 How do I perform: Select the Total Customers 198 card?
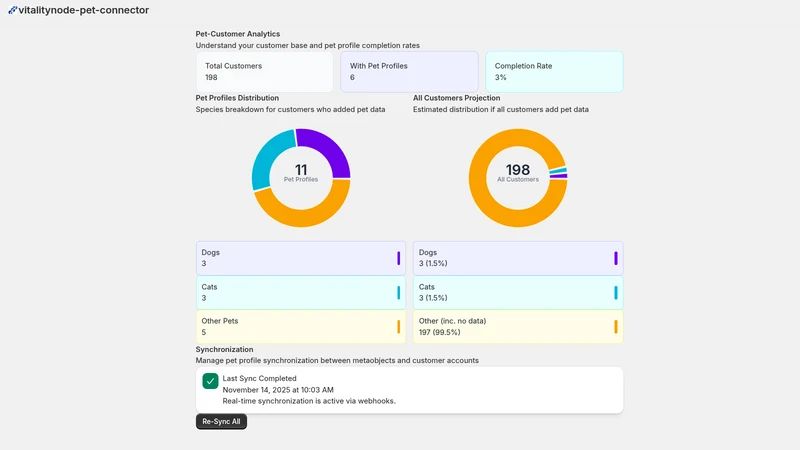(264, 72)
